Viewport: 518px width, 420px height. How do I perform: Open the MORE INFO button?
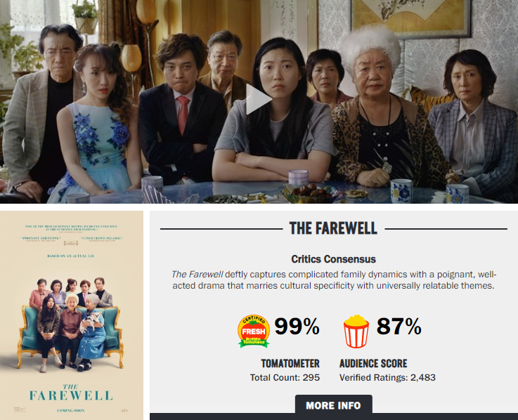(333, 405)
